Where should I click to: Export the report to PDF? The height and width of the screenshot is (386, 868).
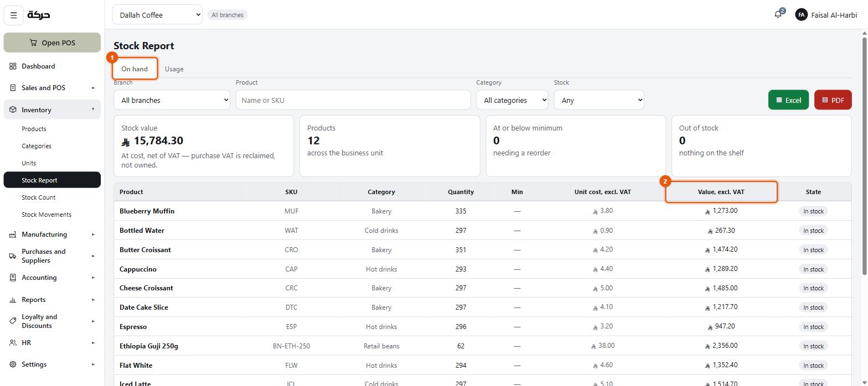[833, 100]
